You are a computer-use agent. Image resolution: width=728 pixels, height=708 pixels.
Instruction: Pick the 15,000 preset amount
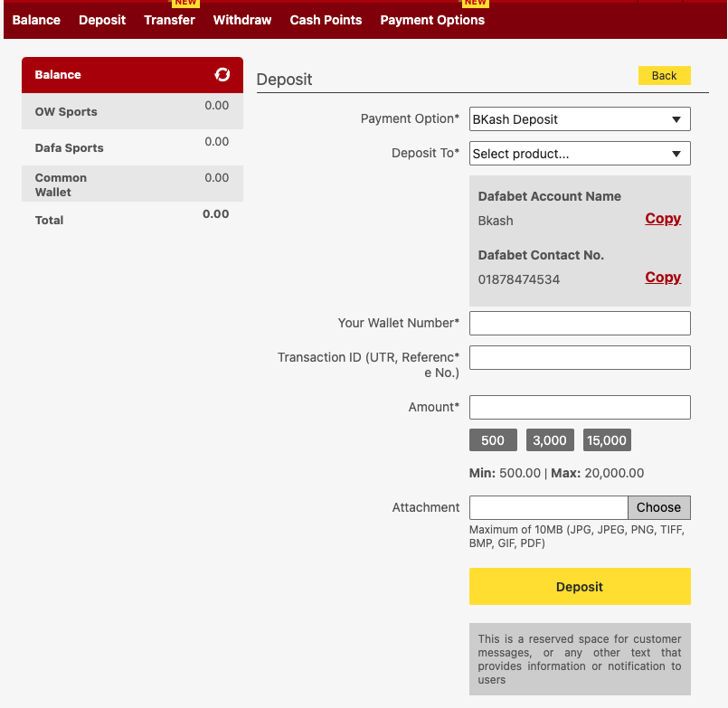tap(607, 440)
